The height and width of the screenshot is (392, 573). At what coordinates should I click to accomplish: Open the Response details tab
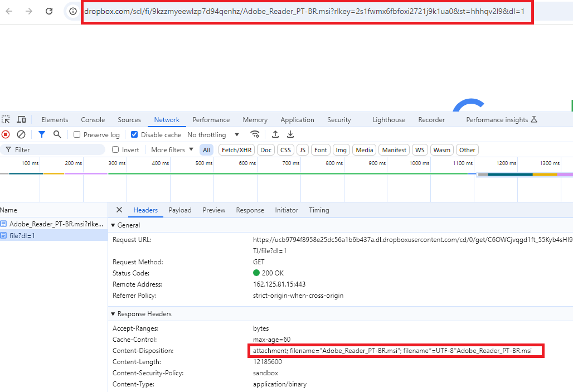point(250,210)
